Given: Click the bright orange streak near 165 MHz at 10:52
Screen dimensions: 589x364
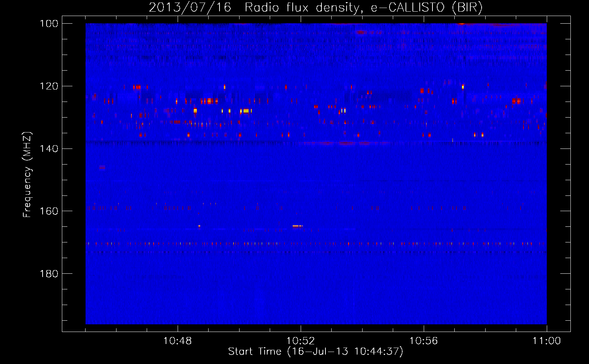Looking at the screenshot, I should [297, 226].
